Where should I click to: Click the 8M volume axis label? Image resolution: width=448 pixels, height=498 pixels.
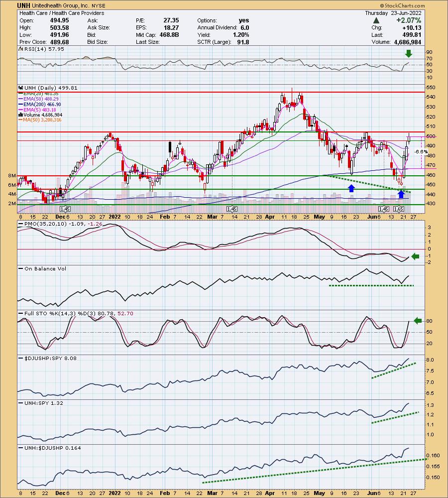(x=12, y=176)
